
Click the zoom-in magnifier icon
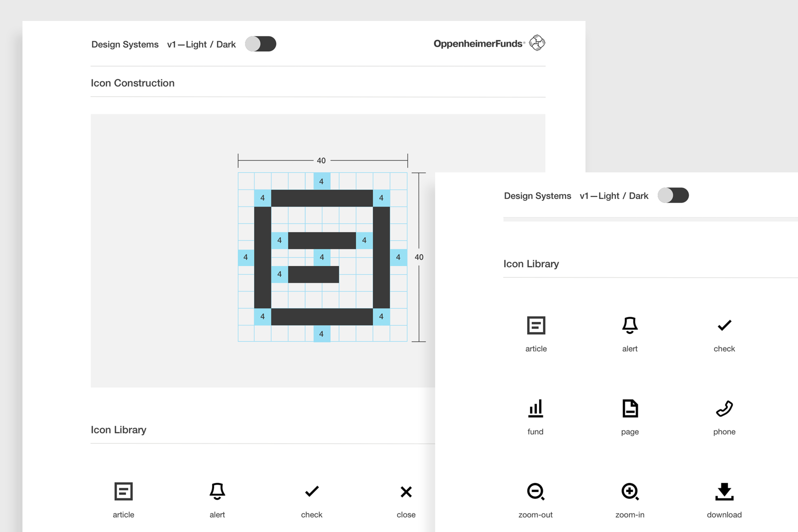(x=630, y=491)
